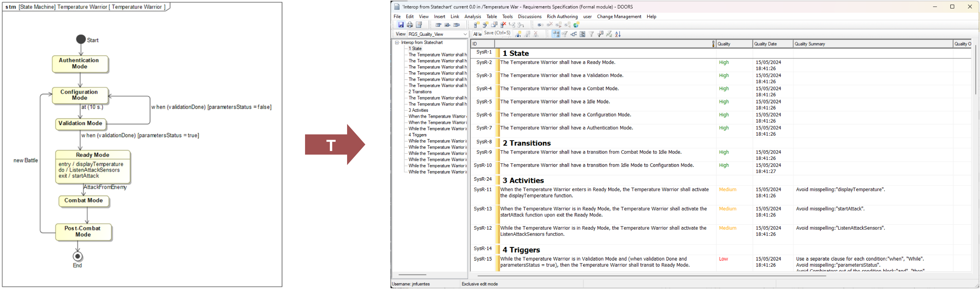
Task: Collapse the Interop from Statechart tree node
Action: (x=397, y=43)
